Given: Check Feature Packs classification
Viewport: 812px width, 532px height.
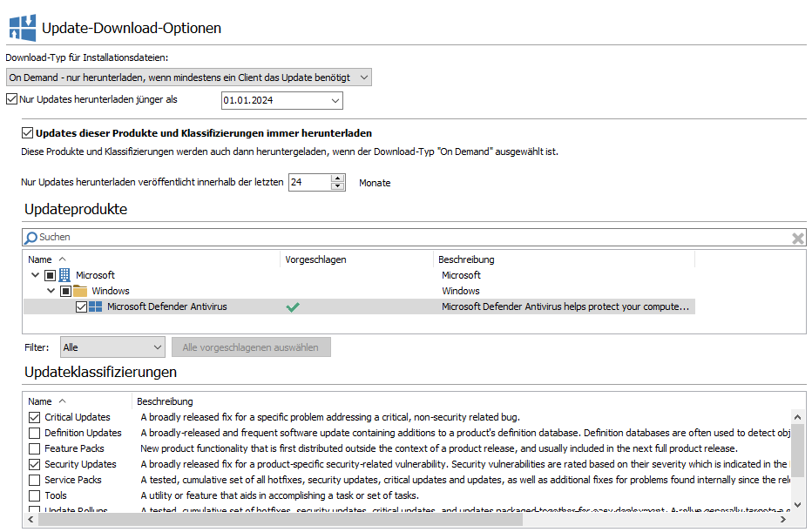Looking at the screenshot, I should point(34,448).
